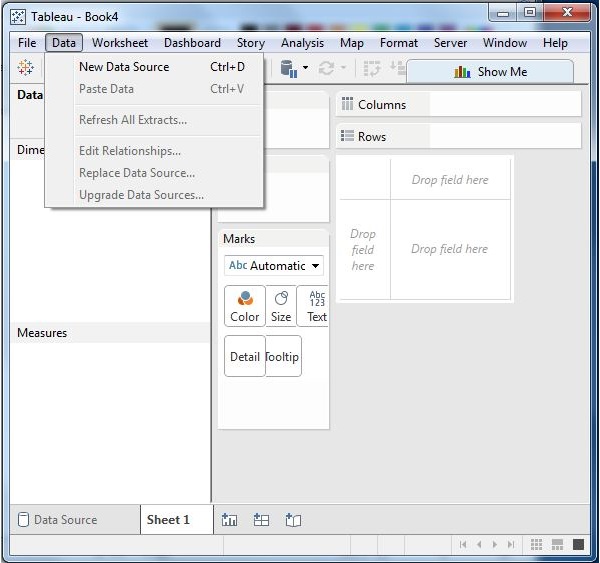Screen dimensions: 600x563
Task: Add a new story via tab icon
Action: 293,520
